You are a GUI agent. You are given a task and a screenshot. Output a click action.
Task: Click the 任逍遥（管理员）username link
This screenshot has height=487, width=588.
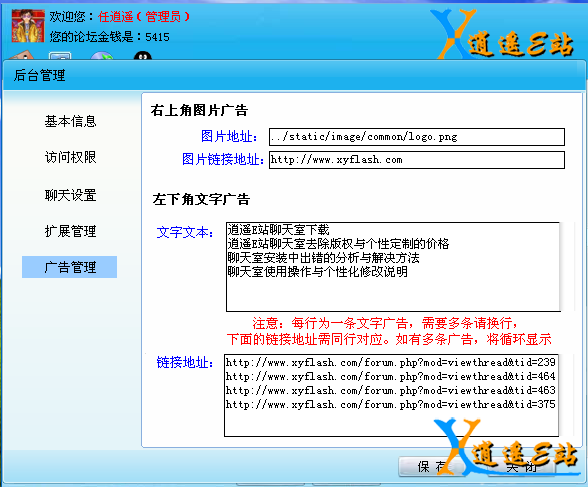click(x=144, y=16)
